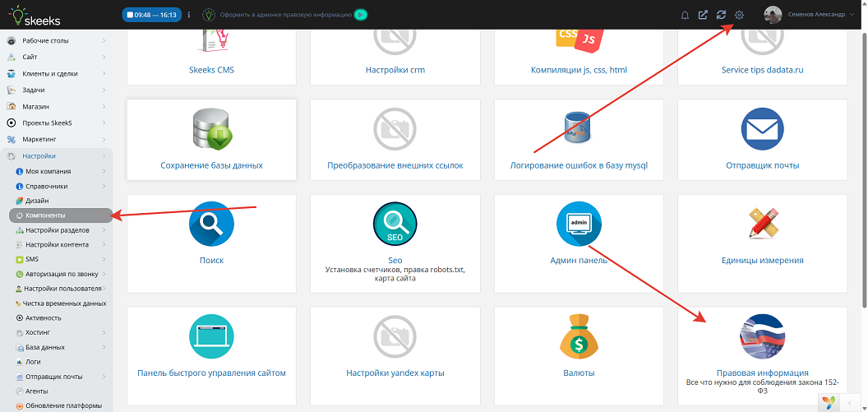Viewport: 868px width, 412px height.
Task: Collapse the debug toolbar arrow at bottom right
Action: click(849, 403)
